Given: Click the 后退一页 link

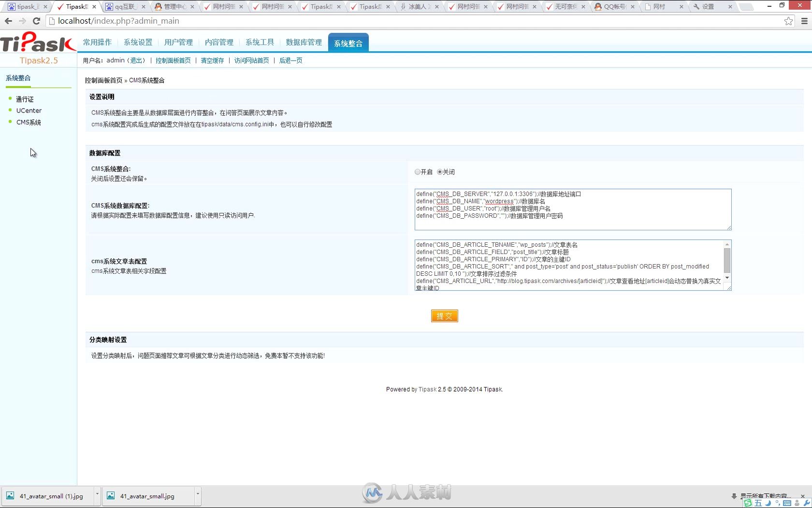Looking at the screenshot, I should tap(291, 60).
